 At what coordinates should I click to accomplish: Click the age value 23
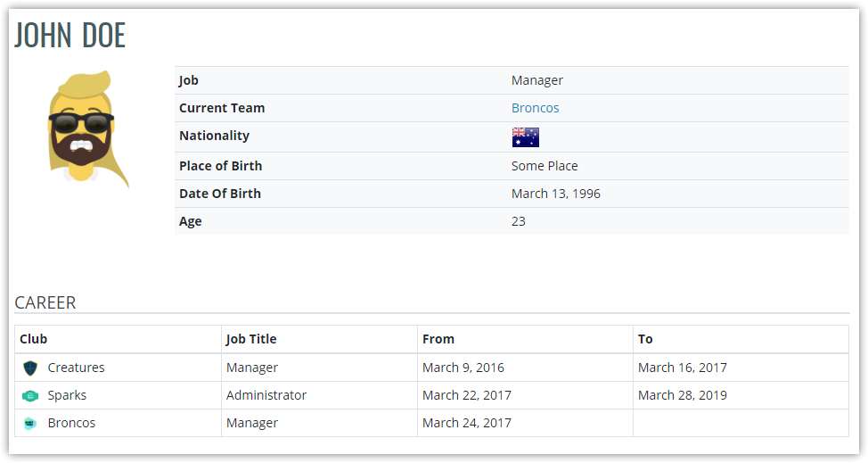tap(518, 221)
